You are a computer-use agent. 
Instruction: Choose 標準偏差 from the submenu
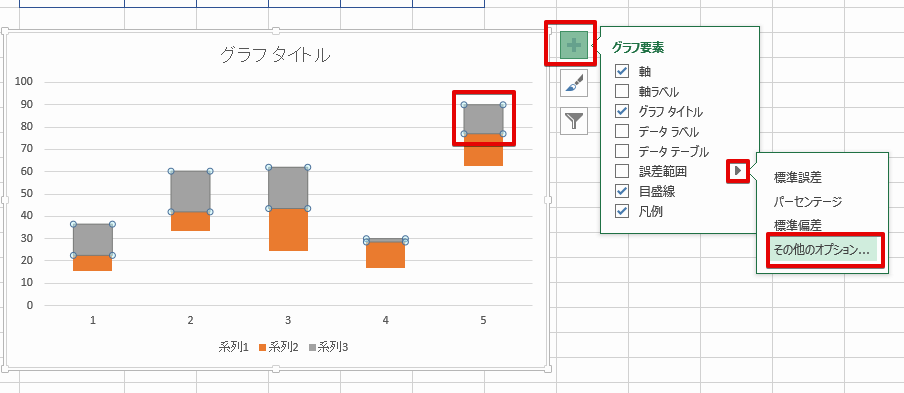pyautogui.click(x=797, y=225)
